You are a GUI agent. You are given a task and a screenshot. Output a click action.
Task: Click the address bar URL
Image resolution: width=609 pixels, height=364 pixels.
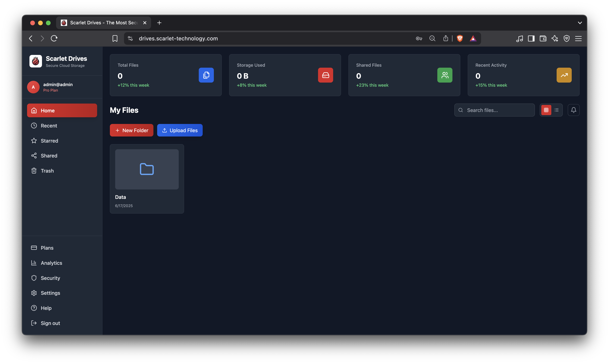tap(178, 38)
